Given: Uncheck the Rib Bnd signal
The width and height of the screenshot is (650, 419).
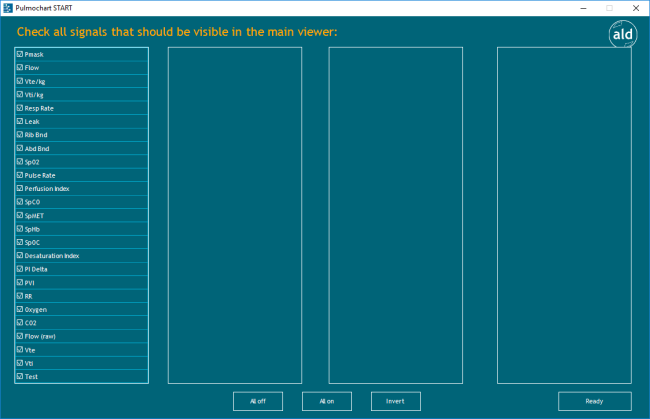Looking at the screenshot, I should coord(20,135).
